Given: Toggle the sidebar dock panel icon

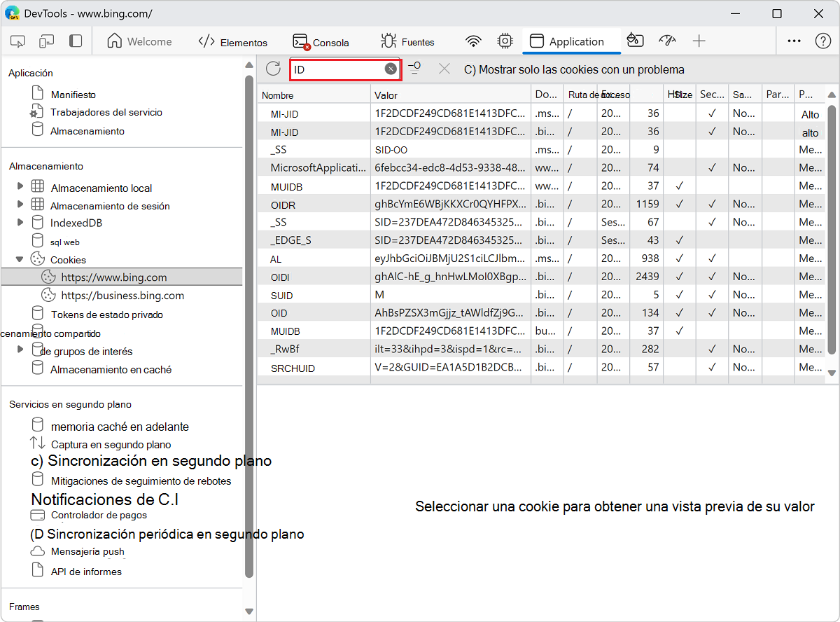Looking at the screenshot, I should pos(76,41).
